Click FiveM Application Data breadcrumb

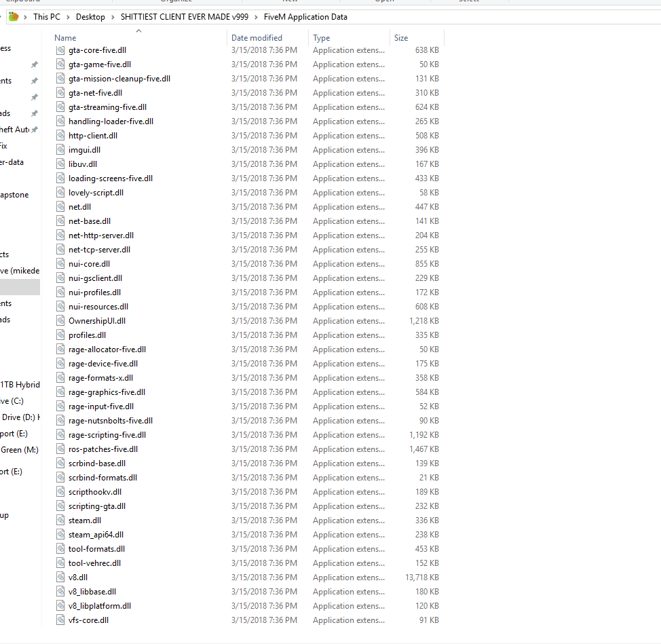305,17
